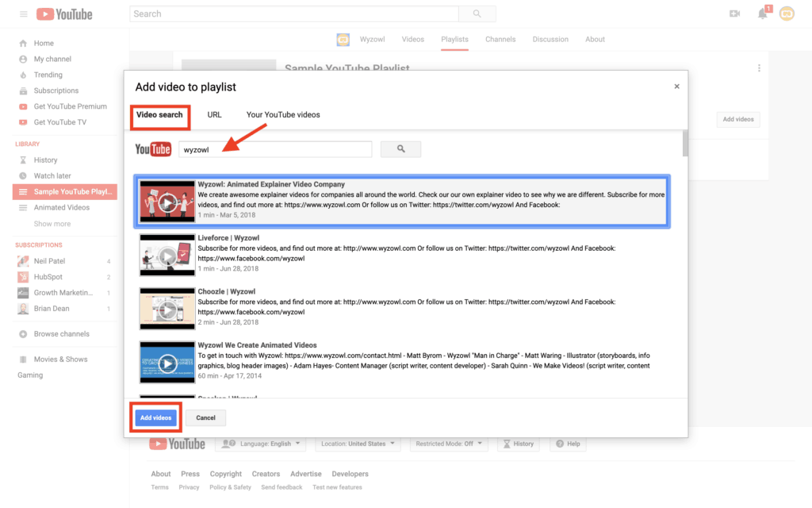Image resolution: width=812 pixels, height=508 pixels.
Task: Open Movies & Shows
Action: pyautogui.click(x=60, y=360)
